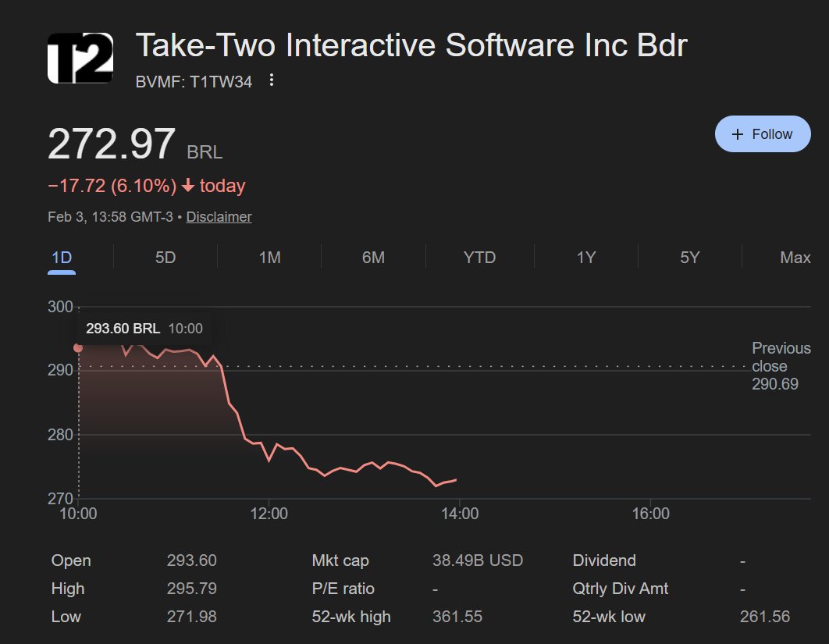Screen dimensions: 829x644
Task: Click the −17.72 (6.10%) change text
Action: [x=112, y=186]
